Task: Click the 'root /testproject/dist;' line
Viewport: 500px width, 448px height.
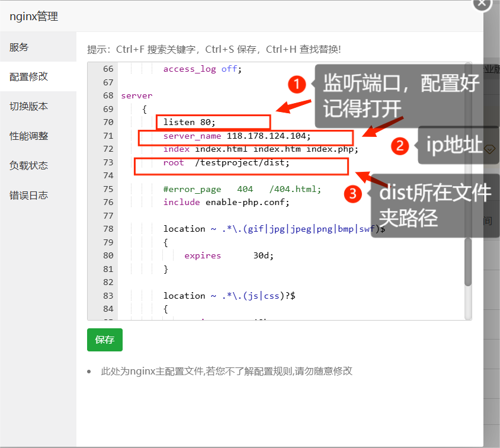Action: (226, 162)
